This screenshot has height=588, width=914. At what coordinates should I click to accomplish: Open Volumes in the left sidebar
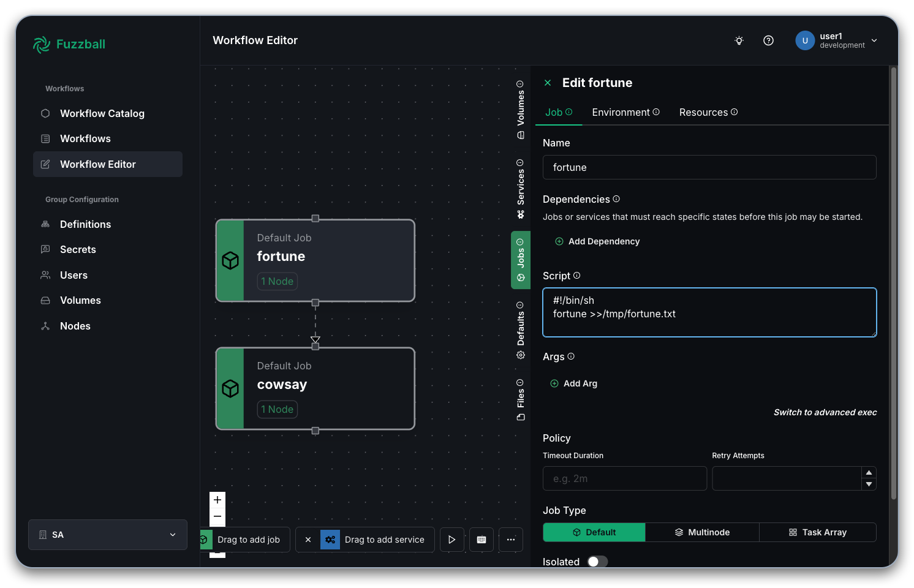pos(108,300)
